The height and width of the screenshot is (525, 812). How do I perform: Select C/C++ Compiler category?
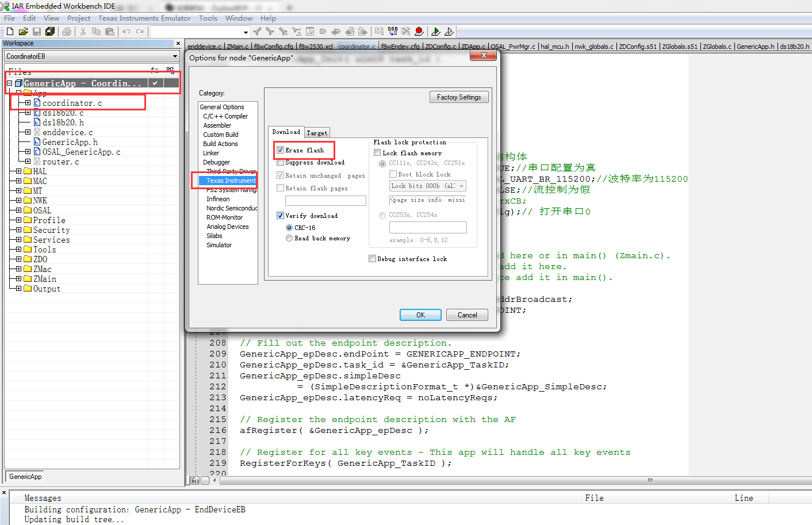coord(225,116)
